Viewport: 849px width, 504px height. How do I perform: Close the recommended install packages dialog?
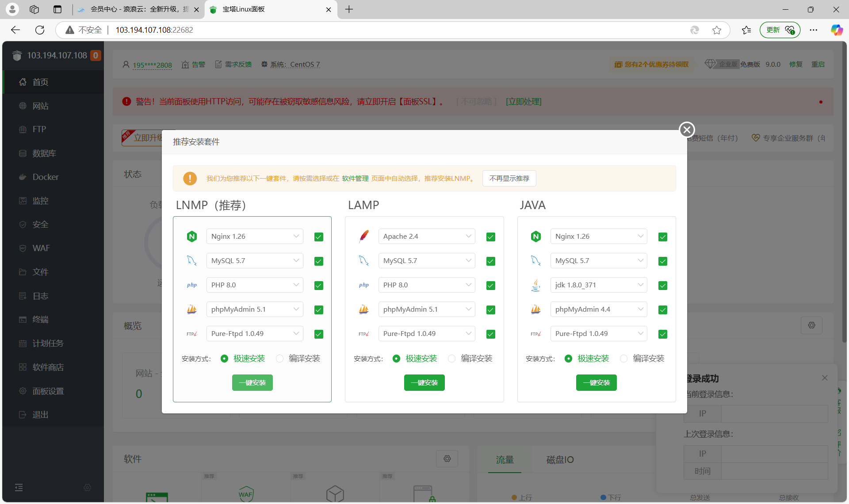pos(687,130)
